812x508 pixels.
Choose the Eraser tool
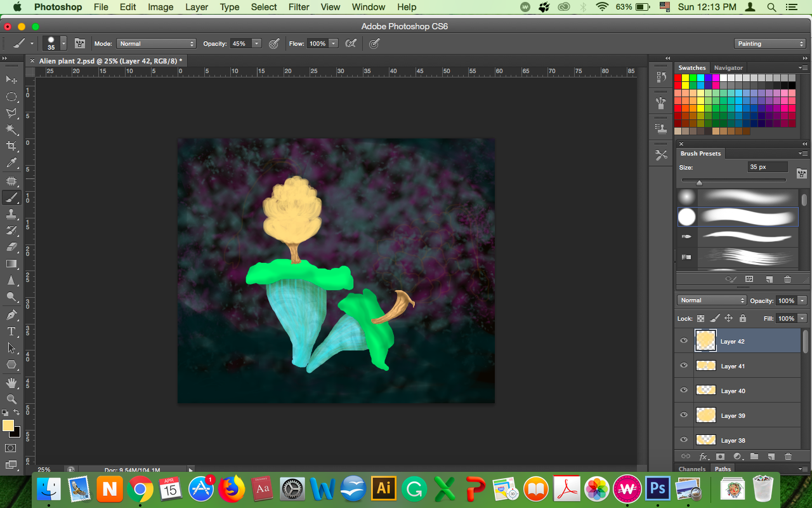[x=11, y=247]
